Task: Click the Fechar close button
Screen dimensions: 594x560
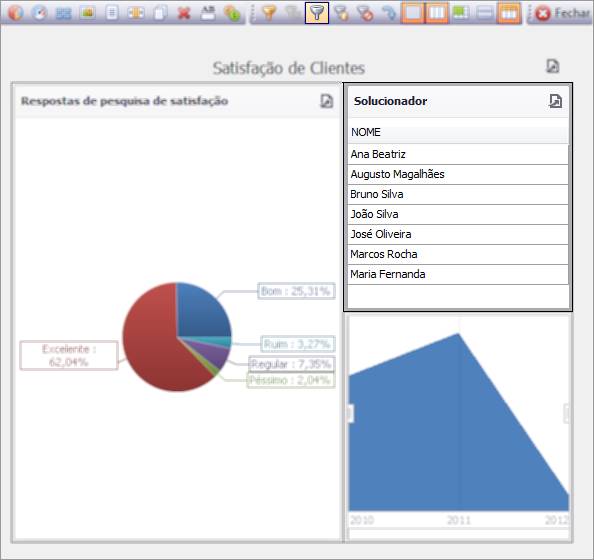Action: pyautogui.click(x=562, y=13)
